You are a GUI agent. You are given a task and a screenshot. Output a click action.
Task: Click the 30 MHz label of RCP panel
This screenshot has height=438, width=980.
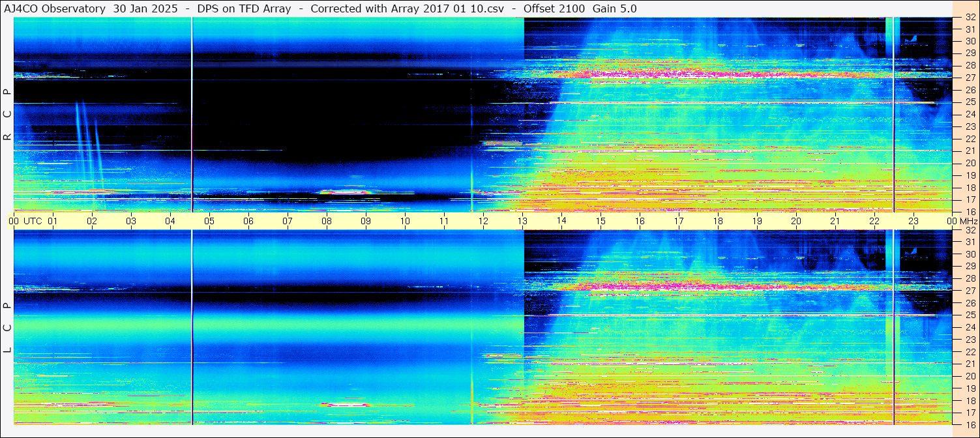tap(970, 41)
